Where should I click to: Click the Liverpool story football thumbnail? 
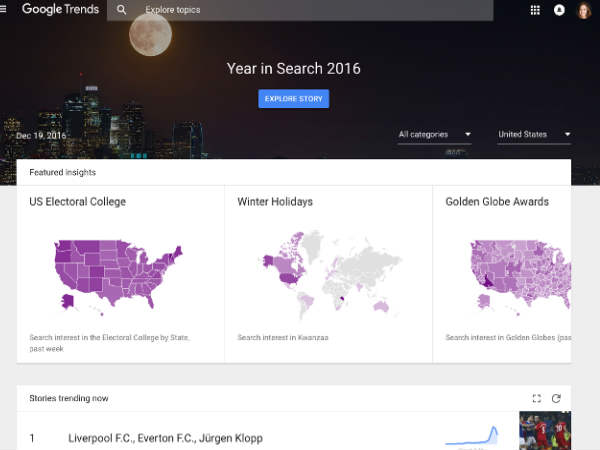[x=545, y=430]
